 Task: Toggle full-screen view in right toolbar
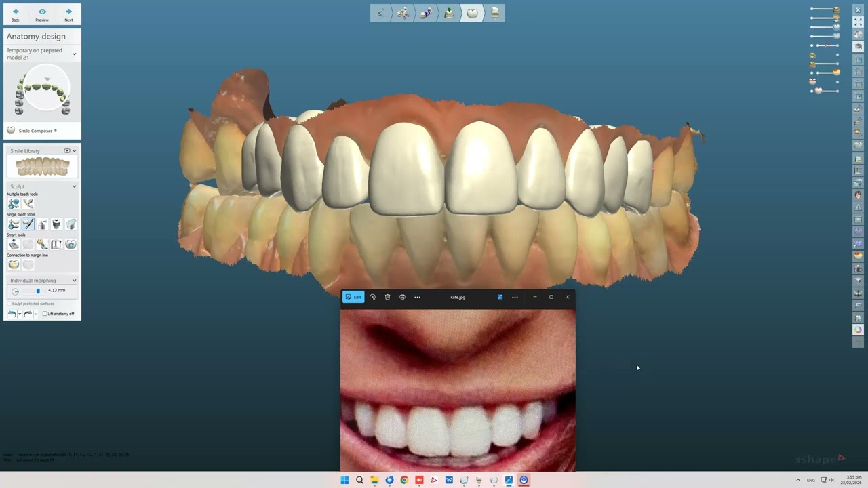[858, 22]
